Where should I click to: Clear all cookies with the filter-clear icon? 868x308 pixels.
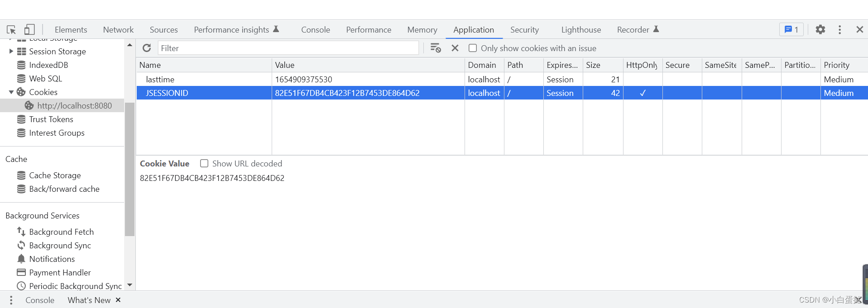click(x=436, y=48)
